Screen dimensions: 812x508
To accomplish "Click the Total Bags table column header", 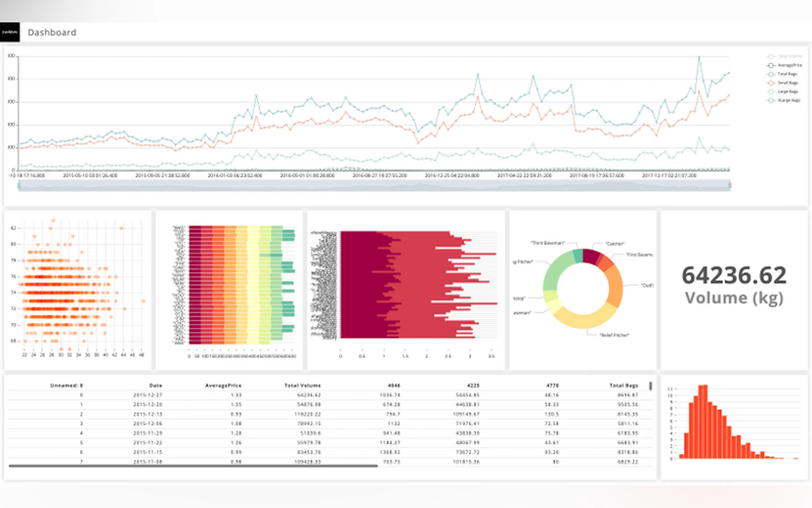I will tap(623, 385).
